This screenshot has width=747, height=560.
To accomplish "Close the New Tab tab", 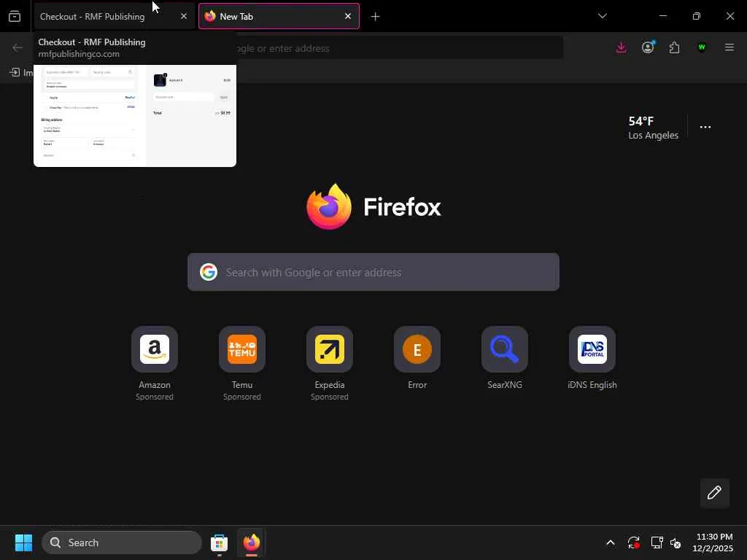I will (x=348, y=16).
